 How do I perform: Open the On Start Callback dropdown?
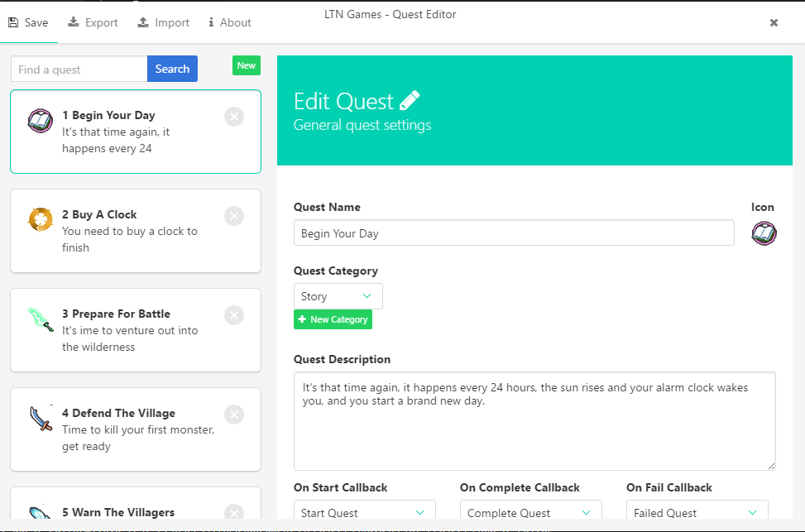[x=365, y=510]
